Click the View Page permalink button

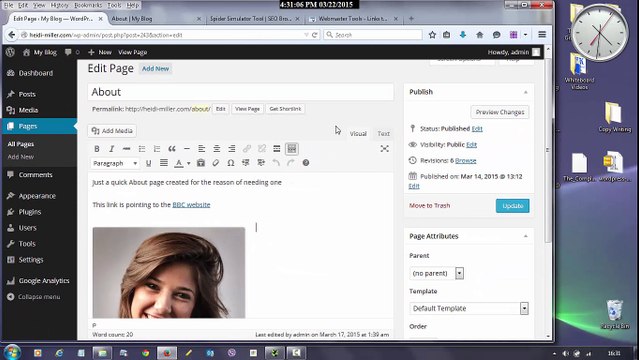(247, 109)
